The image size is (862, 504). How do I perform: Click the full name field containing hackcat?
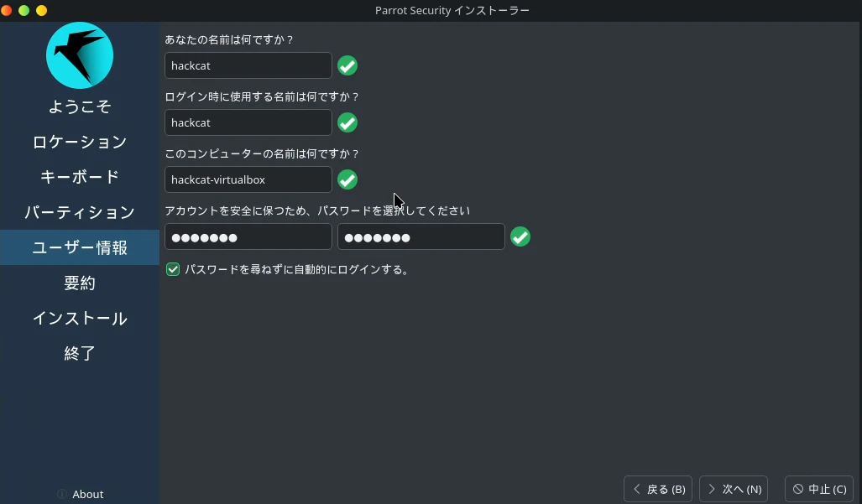pos(248,66)
